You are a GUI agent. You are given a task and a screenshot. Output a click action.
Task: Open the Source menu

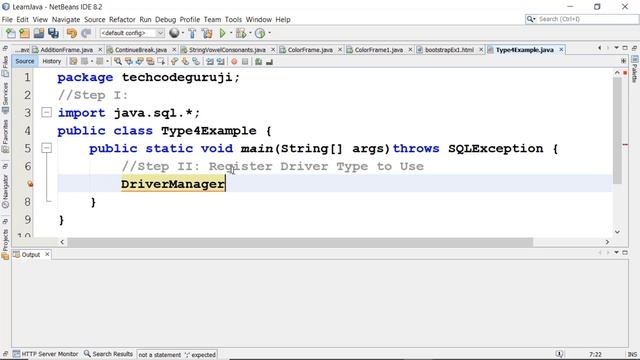[x=95, y=20]
